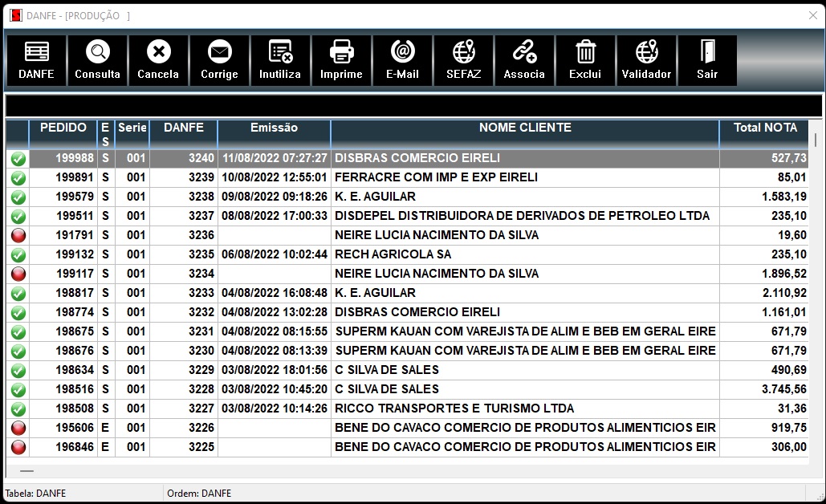826x504 pixels.
Task: Click emission date 03/08/2022 18:01:56
Action: point(274,370)
